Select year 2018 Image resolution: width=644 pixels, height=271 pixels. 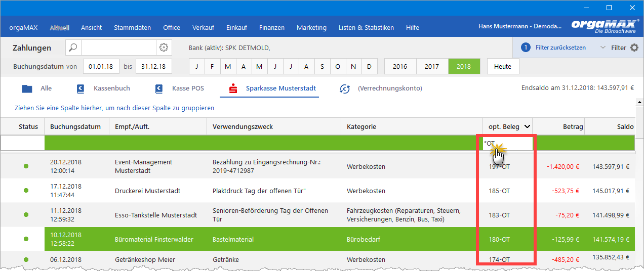(464, 66)
